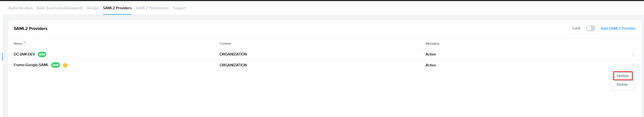Click the Add SAML2 Provider link
The height and width of the screenshot is (117, 644).
click(x=618, y=28)
